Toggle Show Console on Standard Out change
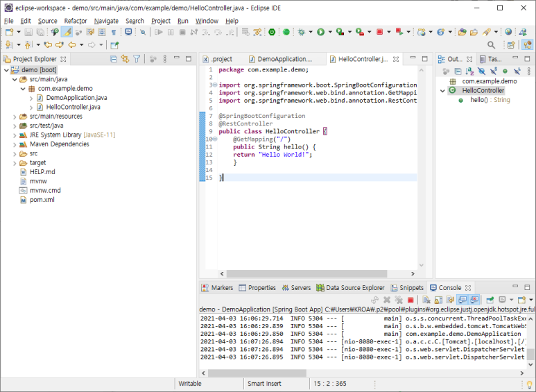The height and width of the screenshot is (392, 536). click(x=462, y=300)
